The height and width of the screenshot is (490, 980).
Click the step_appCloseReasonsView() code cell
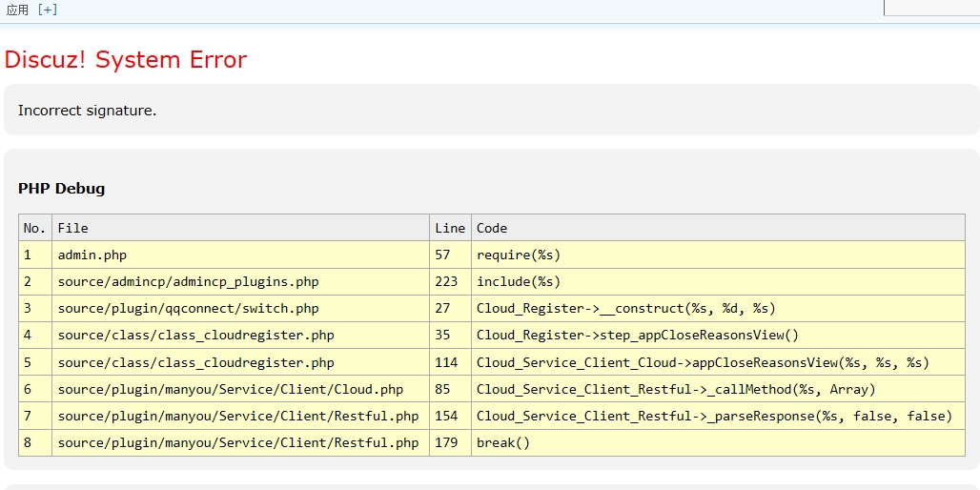(x=637, y=335)
